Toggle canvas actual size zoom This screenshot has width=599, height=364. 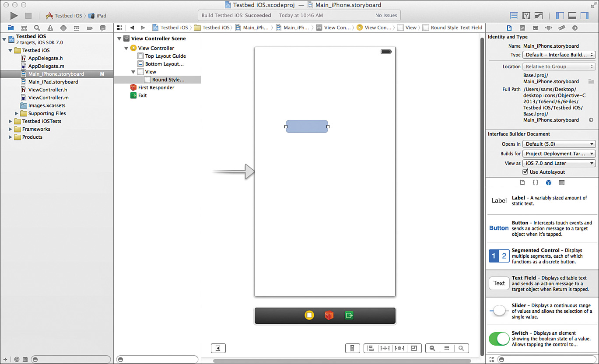[447, 348]
